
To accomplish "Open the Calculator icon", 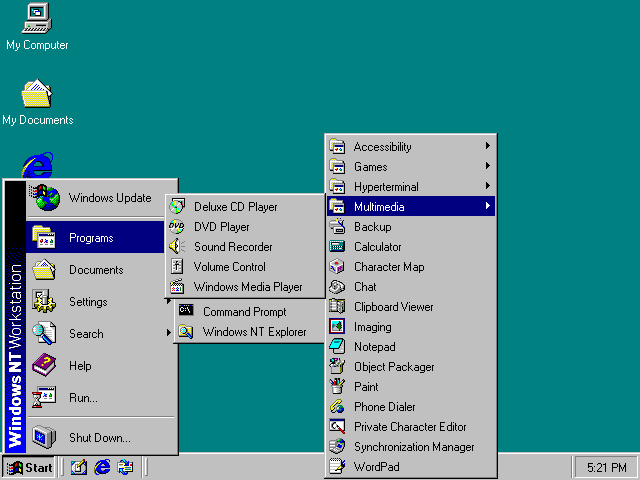I will (337, 247).
